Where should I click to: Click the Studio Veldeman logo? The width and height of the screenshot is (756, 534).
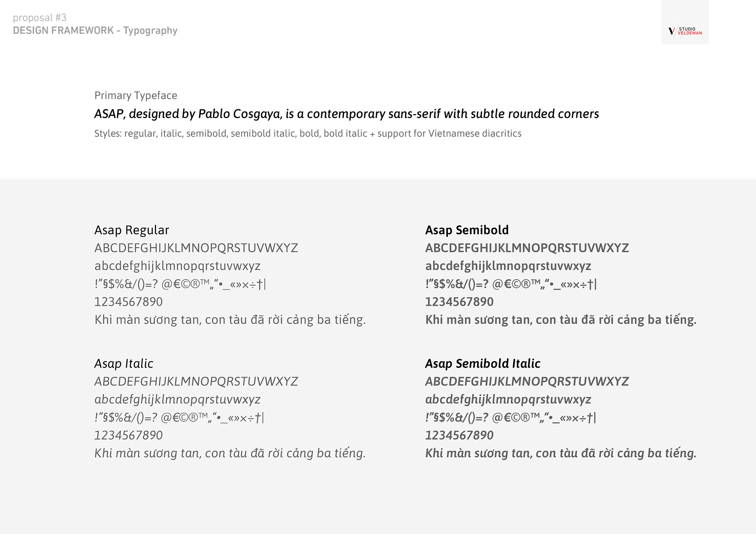pyautogui.click(x=685, y=31)
